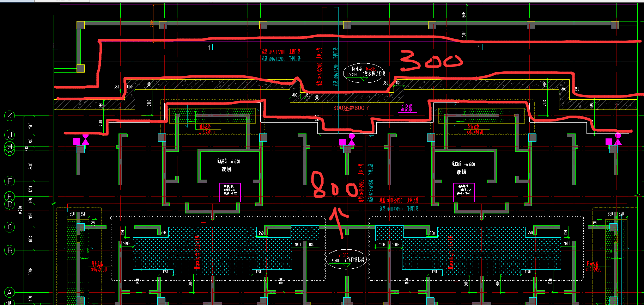
Task: Select the left "消防电梯" label
Action: click(227, 169)
